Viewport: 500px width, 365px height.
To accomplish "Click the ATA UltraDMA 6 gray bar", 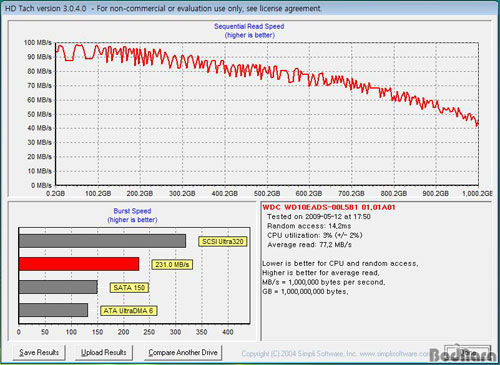I will (x=53, y=310).
